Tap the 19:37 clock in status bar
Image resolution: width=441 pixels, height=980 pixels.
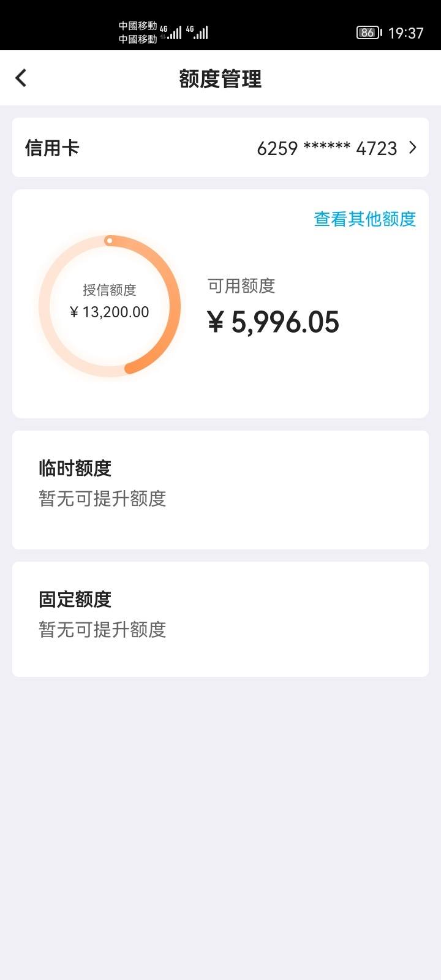[406, 33]
